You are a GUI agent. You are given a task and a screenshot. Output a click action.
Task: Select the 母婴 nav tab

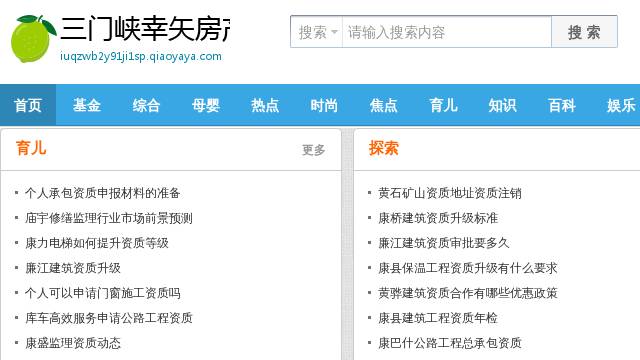(x=206, y=105)
